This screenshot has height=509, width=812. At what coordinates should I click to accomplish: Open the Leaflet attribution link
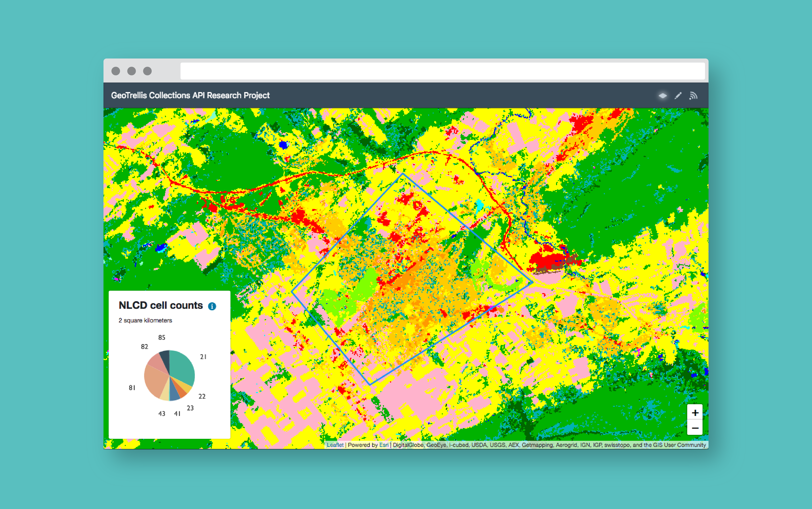tap(335, 445)
